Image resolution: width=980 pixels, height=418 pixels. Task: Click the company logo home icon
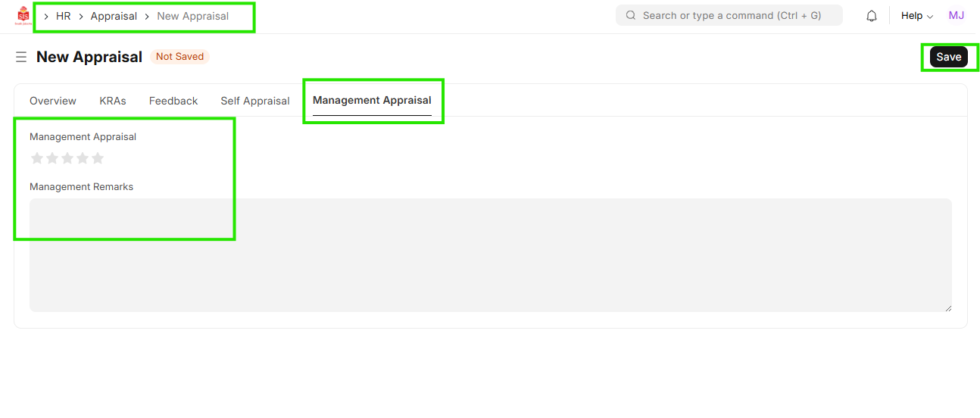tap(23, 16)
